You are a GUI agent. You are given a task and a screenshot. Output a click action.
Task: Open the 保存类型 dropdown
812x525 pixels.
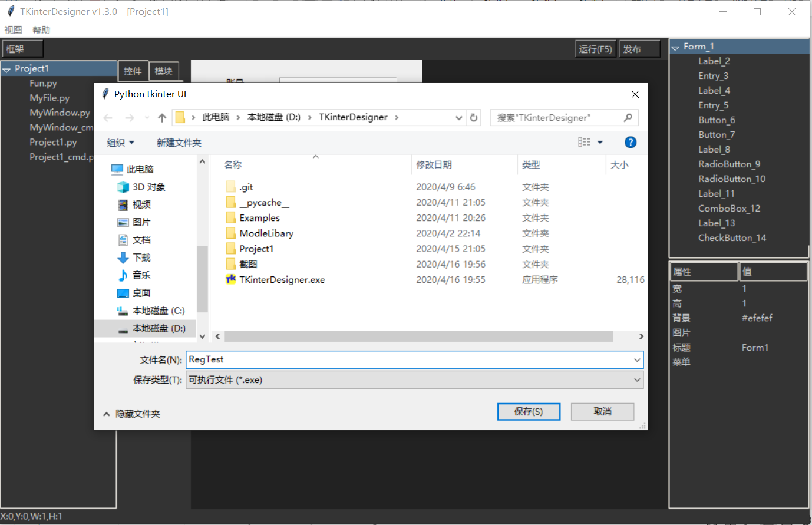point(637,380)
